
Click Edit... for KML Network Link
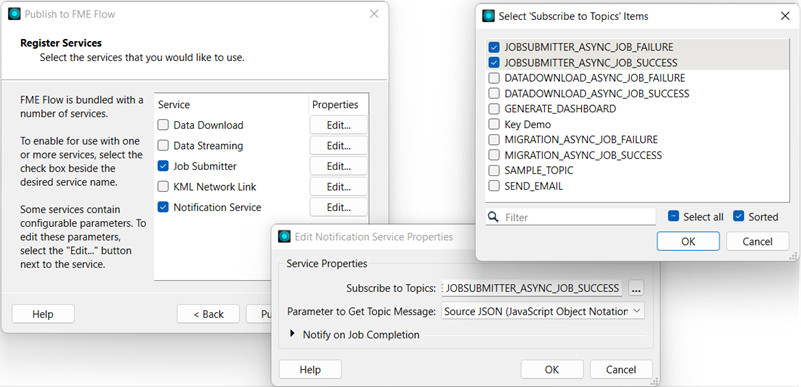point(339,187)
